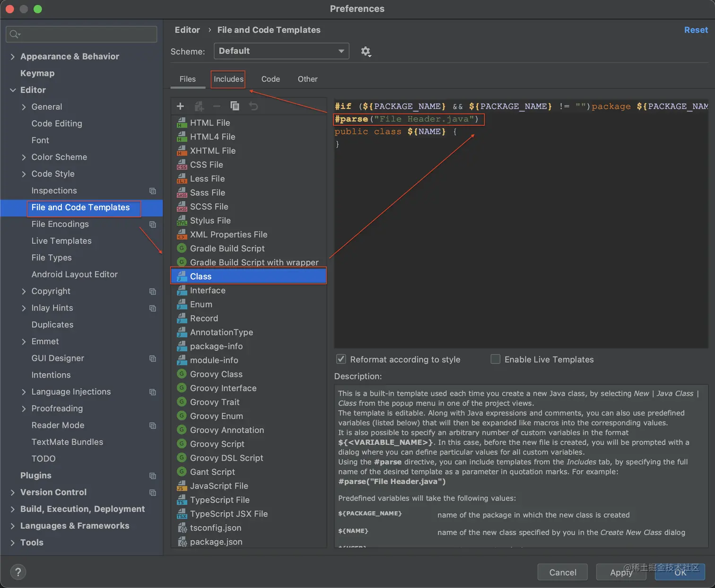715x588 pixels.
Task: Select the Record template
Action: pyautogui.click(x=248, y=318)
